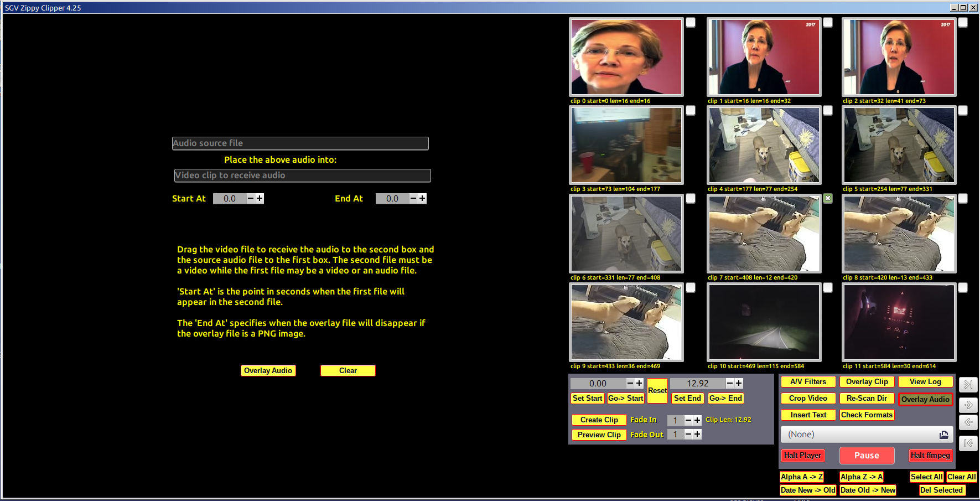Select the clip 10 night road thumbnail
Screen dimensions: 980x501
click(764, 322)
